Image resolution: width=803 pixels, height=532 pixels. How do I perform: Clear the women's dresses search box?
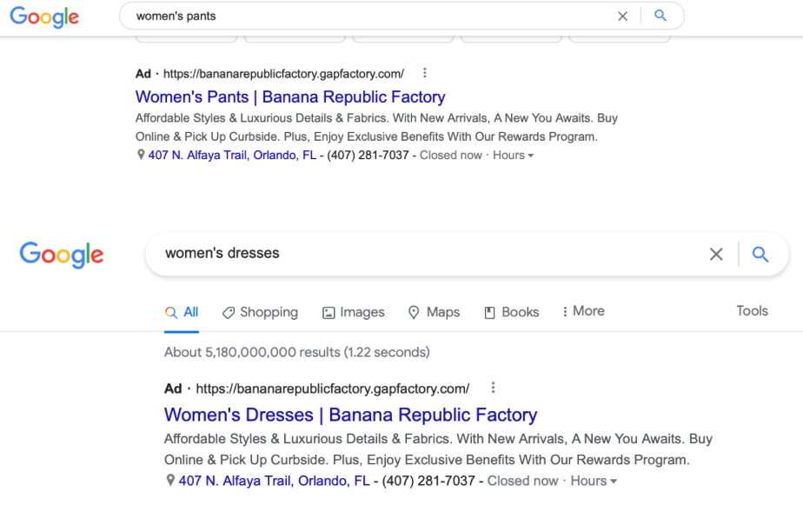coord(716,254)
